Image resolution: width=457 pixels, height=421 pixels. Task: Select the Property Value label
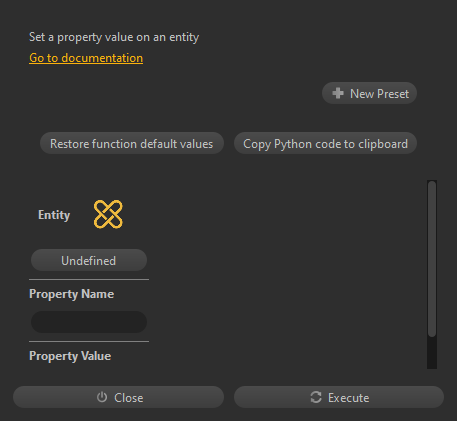(x=70, y=356)
